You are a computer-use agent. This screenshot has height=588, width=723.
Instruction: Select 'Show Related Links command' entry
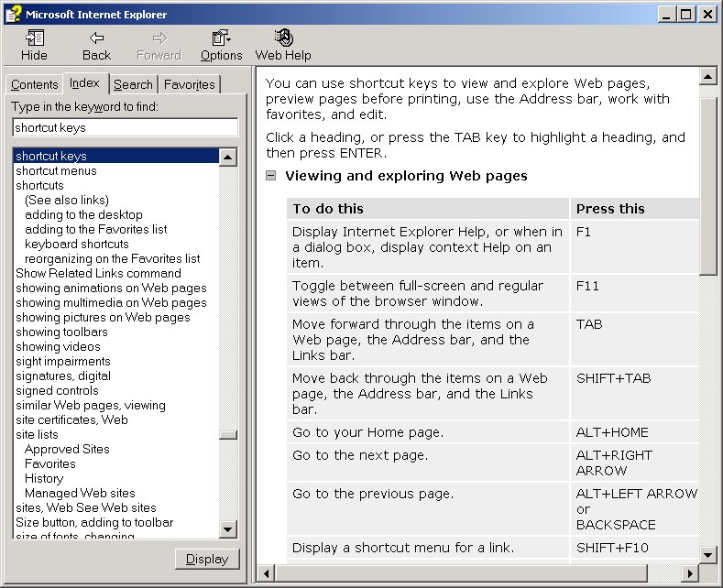pos(98,273)
